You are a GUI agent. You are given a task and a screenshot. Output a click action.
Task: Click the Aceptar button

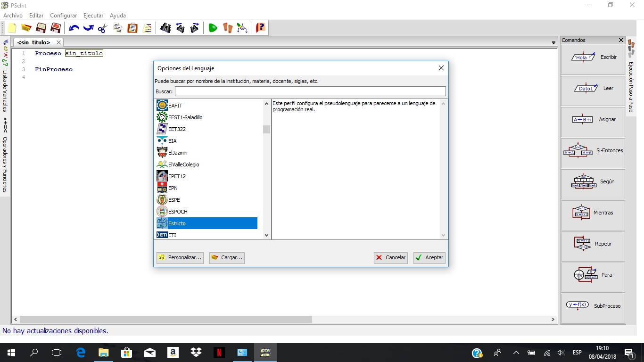pos(429,257)
